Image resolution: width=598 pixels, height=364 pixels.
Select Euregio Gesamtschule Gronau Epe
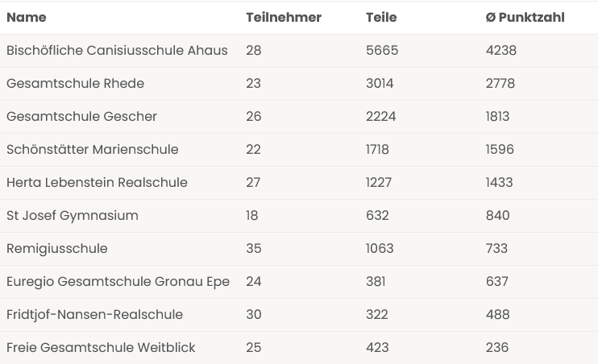tap(299, 282)
